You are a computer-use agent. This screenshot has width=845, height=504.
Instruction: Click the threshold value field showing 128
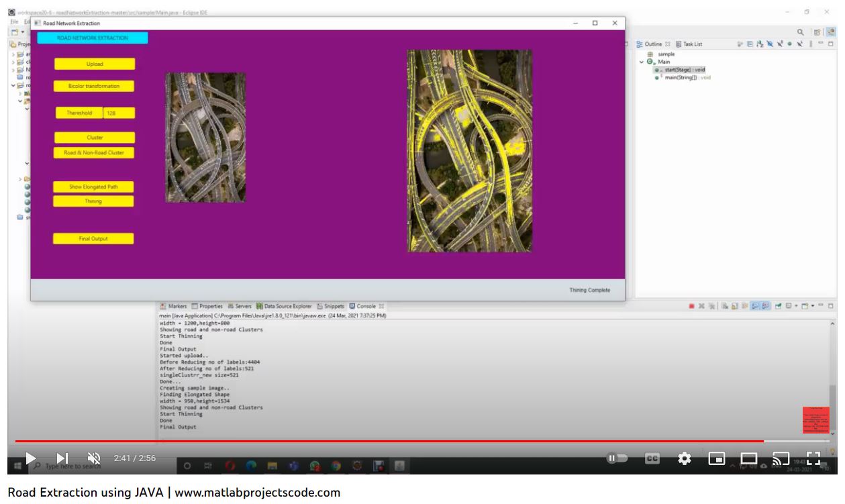119,113
